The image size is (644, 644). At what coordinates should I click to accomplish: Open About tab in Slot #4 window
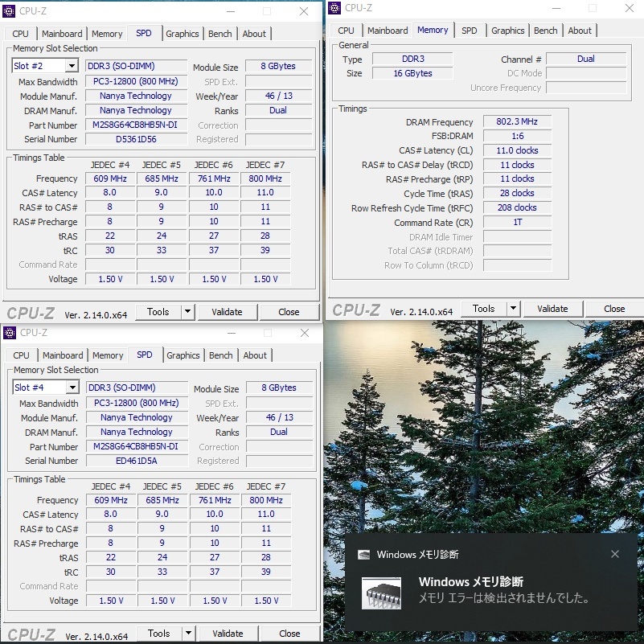pyautogui.click(x=255, y=355)
